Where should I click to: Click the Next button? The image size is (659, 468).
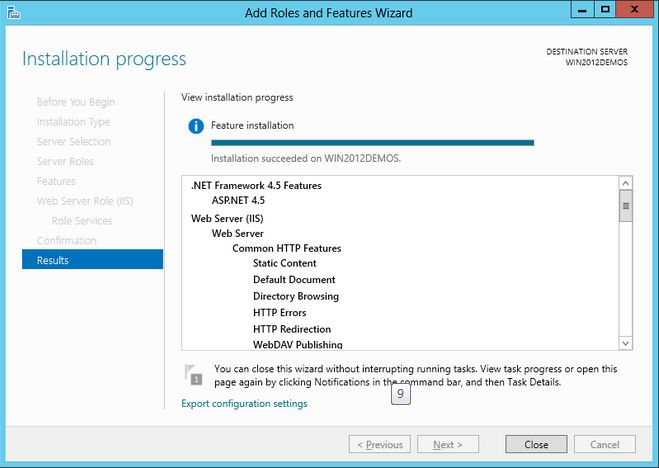[448, 444]
